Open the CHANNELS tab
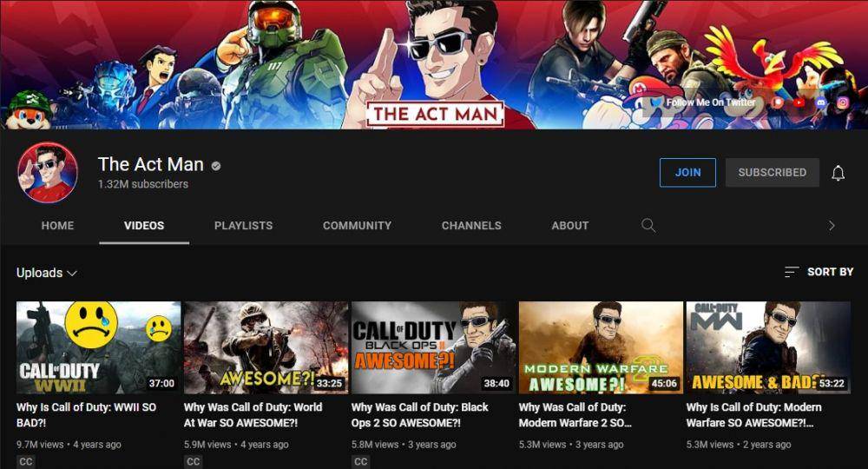 pyautogui.click(x=471, y=225)
